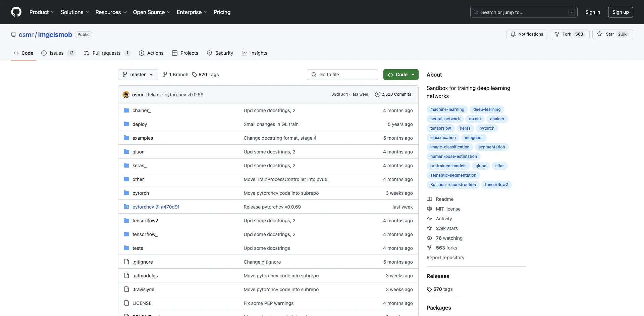The width and height of the screenshot is (644, 316).
Task: Open the 570 tags link under Releases
Action: (440, 289)
